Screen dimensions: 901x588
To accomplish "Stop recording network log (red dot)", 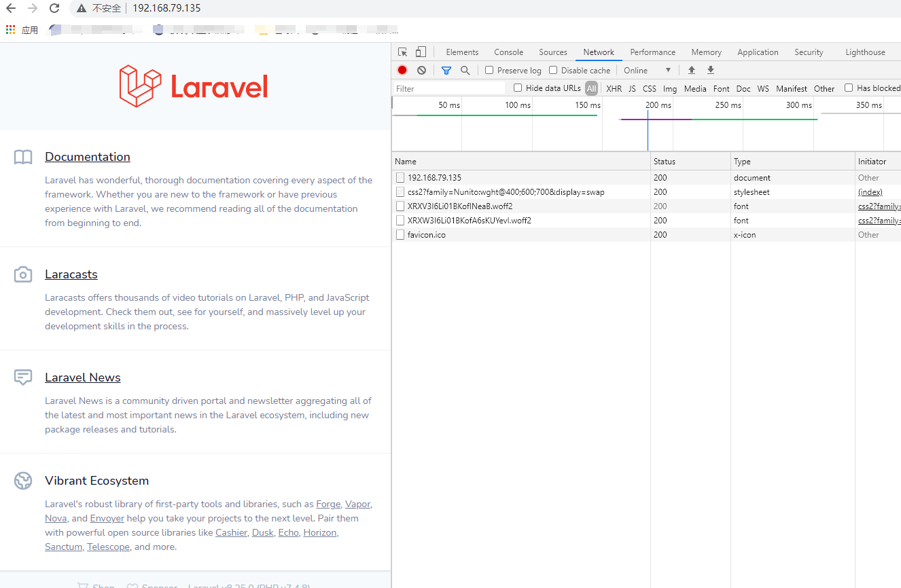I will tap(402, 70).
